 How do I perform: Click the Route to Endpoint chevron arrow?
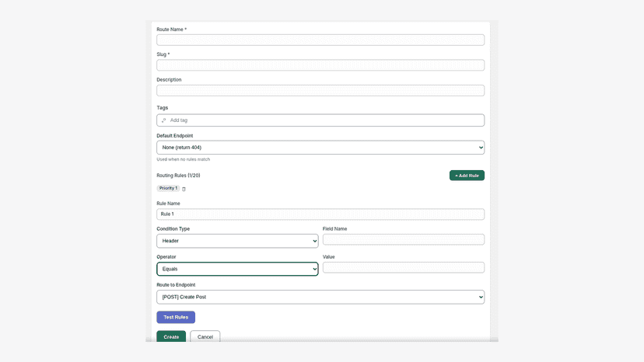481,298
